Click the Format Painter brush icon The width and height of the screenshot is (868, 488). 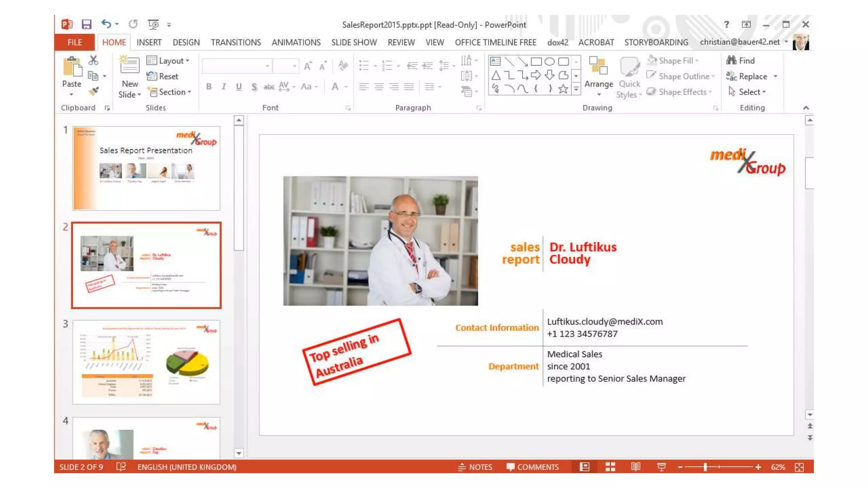(x=94, y=91)
